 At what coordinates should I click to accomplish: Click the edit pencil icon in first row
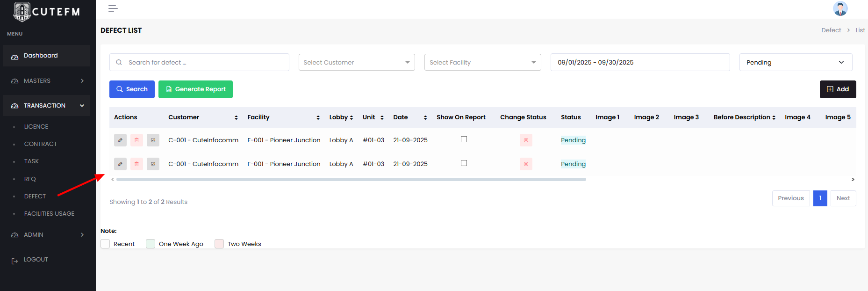pyautogui.click(x=120, y=140)
